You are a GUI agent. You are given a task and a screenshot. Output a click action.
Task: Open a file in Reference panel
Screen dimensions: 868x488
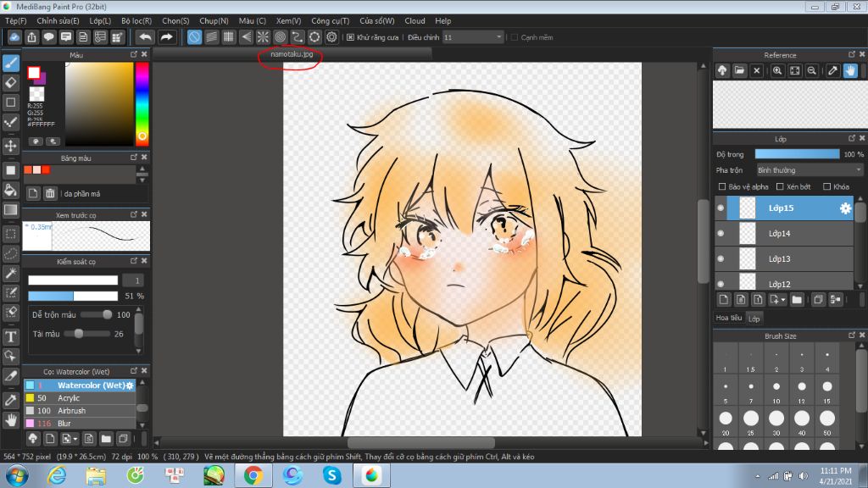pyautogui.click(x=739, y=71)
